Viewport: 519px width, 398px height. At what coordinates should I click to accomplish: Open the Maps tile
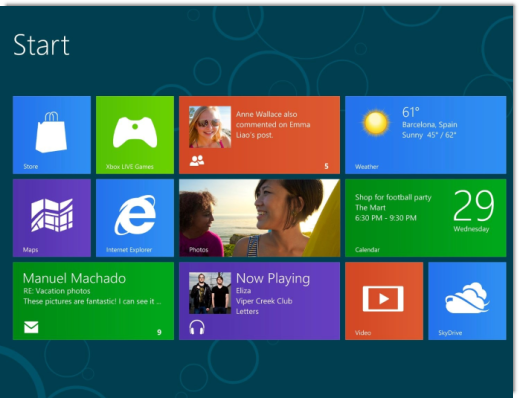(x=52, y=218)
